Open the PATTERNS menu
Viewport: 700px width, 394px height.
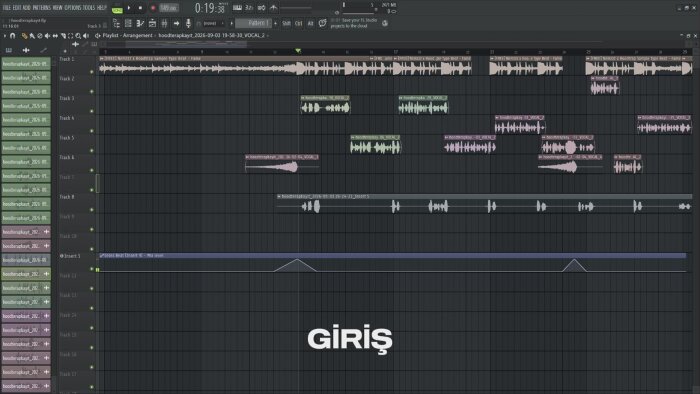pyautogui.click(x=42, y=8)
